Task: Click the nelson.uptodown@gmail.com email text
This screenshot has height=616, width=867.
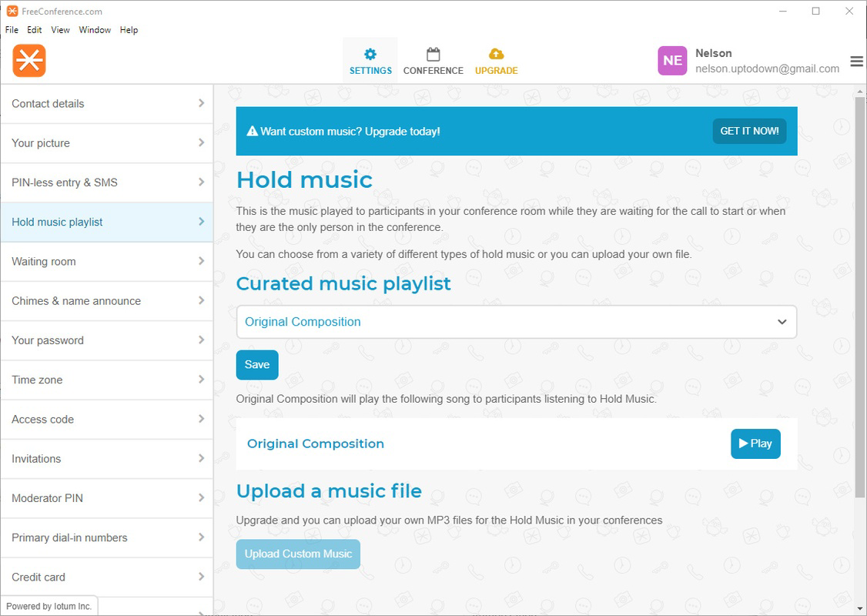Action: click(x=768, y=69)
